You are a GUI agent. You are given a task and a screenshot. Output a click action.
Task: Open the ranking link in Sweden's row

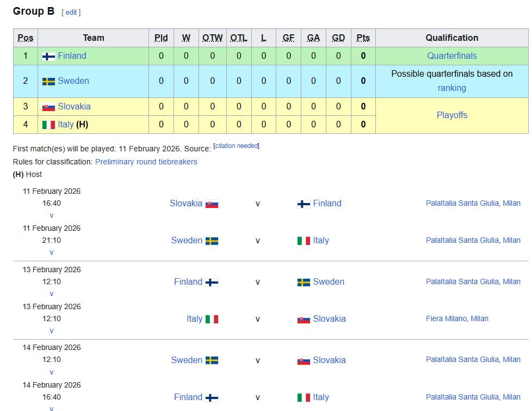(x=451, y=88)
